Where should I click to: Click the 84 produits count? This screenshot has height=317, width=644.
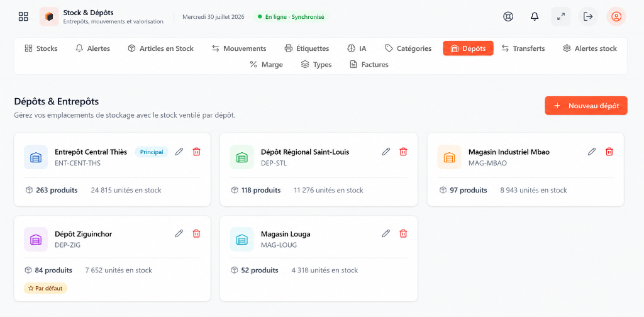(x=53, y=270)
